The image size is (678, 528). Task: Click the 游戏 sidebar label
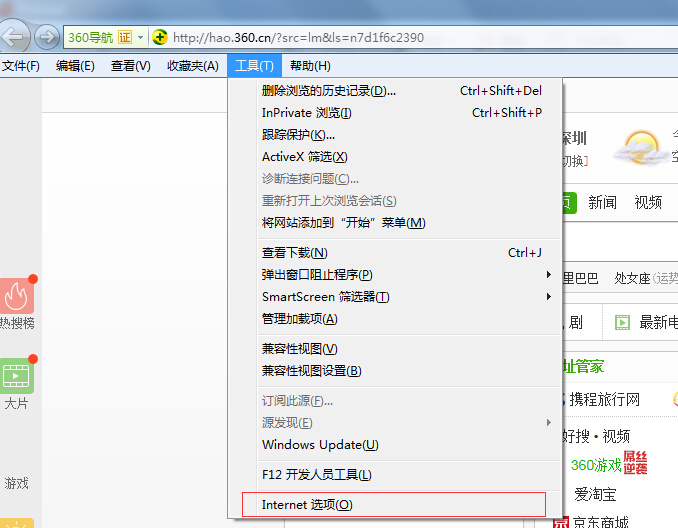click(x=16, y=483)
